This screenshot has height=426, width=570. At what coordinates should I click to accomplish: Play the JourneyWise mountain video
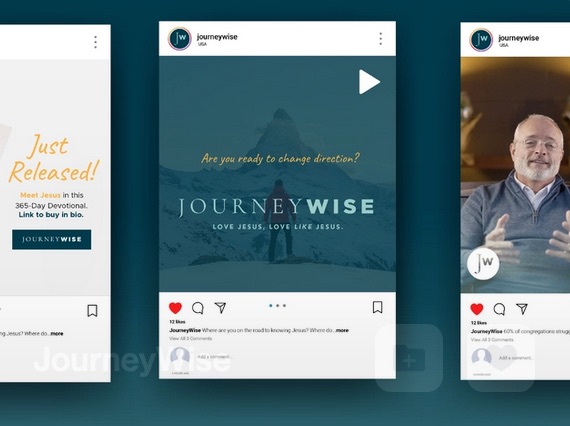(x=369, y=82)
